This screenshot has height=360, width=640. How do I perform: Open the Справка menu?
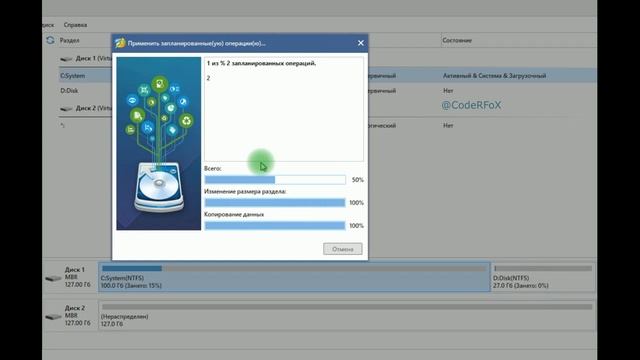tap(75, 25)
